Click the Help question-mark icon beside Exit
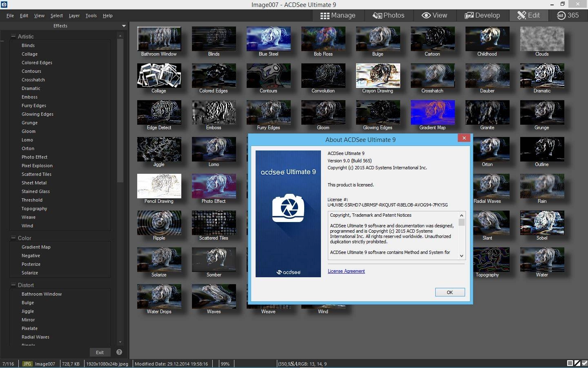The image size is (588, 368). (119, 352)
